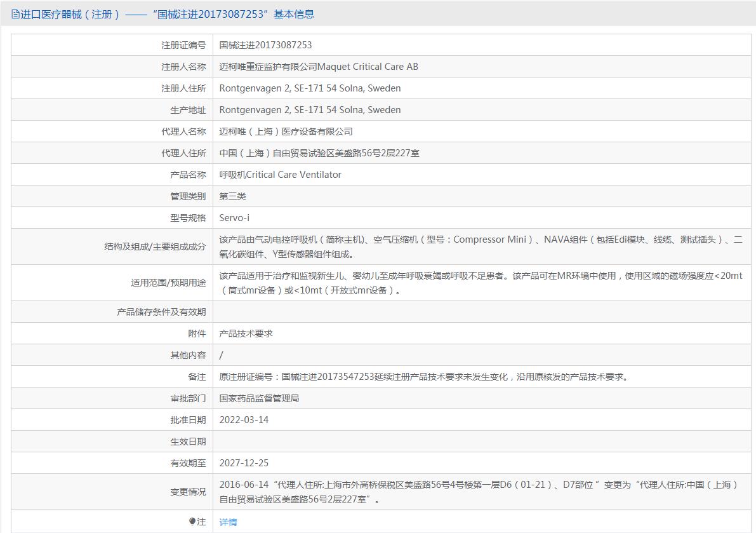This screenshot has height=533, width=756.
Task: Open the 详情 link
Action: pos(228,522)
